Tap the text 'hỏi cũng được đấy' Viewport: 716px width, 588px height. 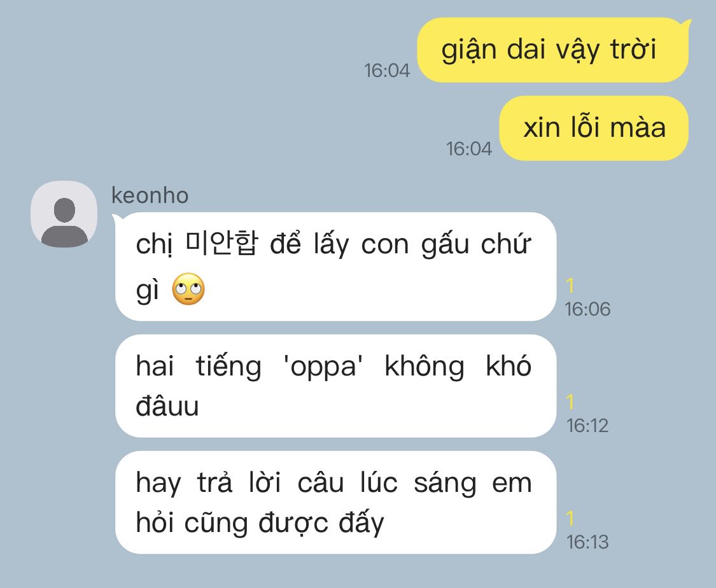coord(260,523)
